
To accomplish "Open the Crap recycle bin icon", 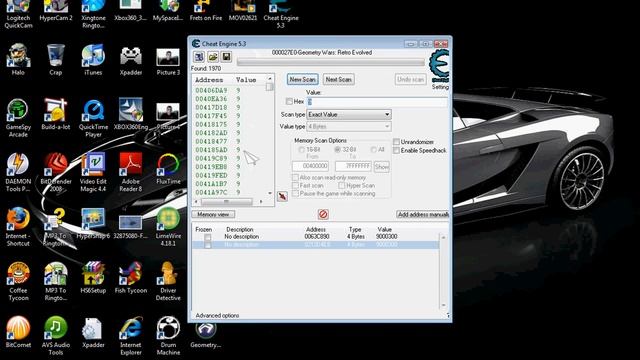I will pos(56,60).
